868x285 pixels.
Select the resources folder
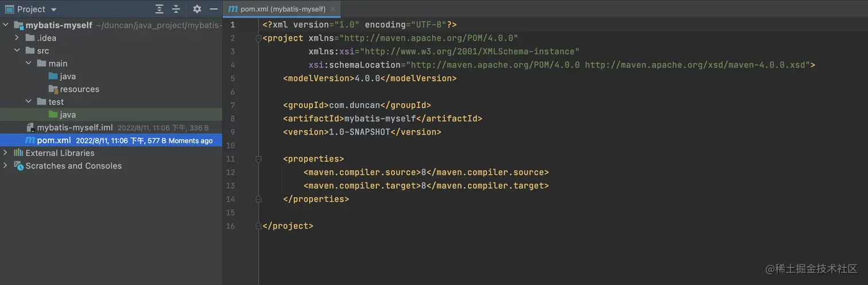click(111, 89)
